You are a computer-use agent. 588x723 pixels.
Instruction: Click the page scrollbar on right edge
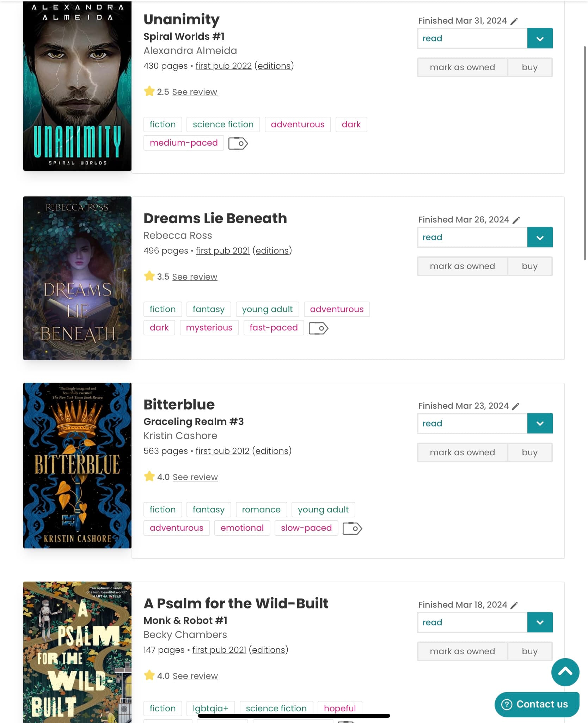click(584, 153)
